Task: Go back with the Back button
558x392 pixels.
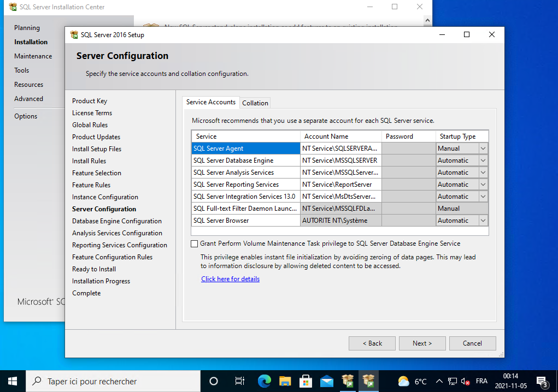Action: tap(372, 343)
